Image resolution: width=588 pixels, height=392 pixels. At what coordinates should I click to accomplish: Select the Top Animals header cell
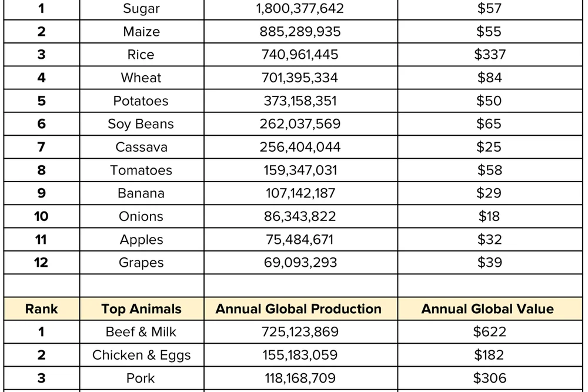point(141,309)
